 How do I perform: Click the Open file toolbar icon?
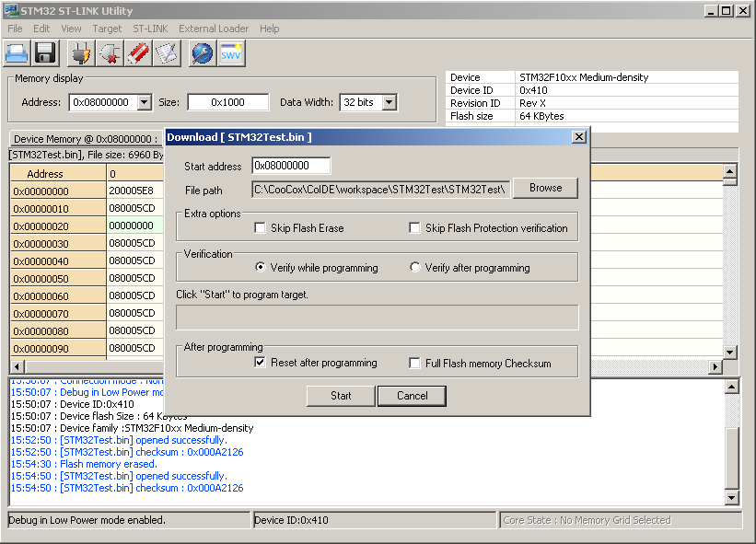tap(18, 53)
